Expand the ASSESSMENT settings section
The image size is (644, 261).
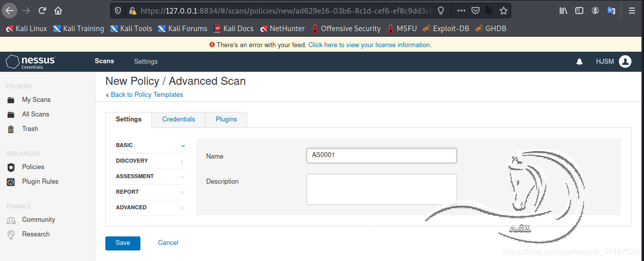150,177
